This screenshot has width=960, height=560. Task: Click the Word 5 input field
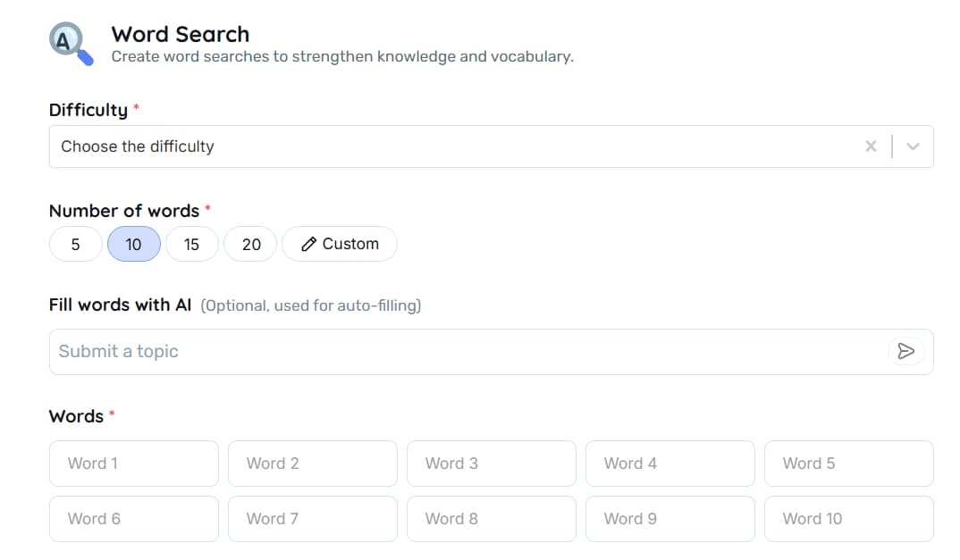(x=848, y=463)
